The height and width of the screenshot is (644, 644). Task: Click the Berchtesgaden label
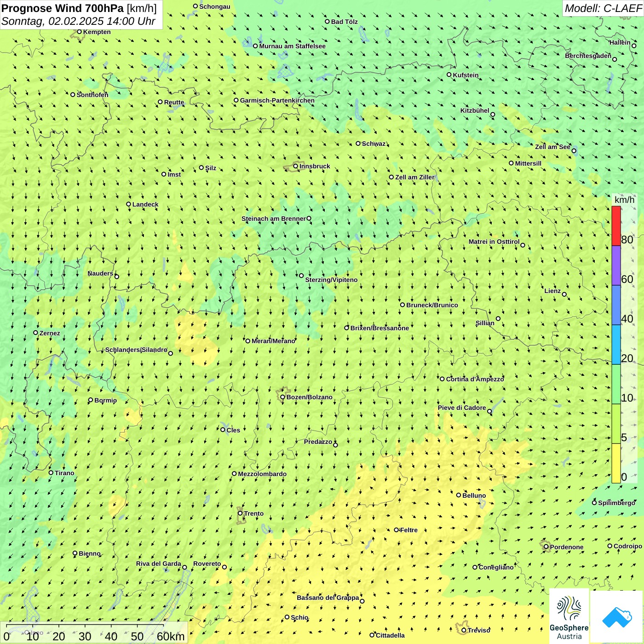coord(588,56)
